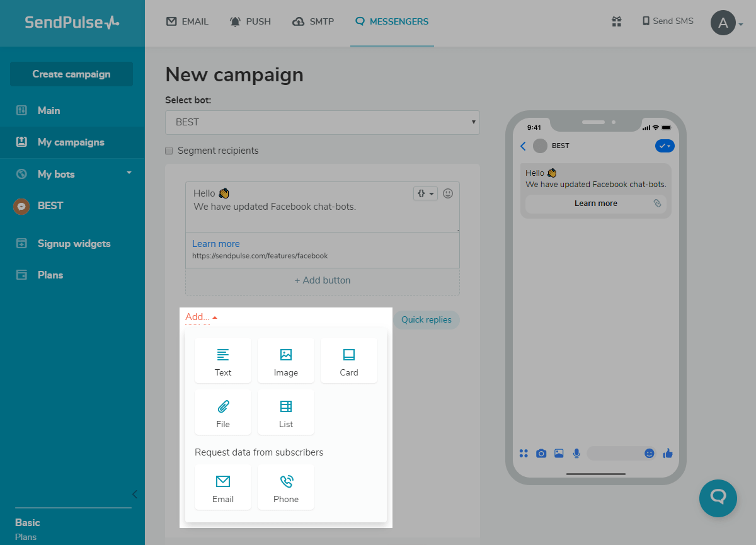Open the live chat support bubble
The image size is (756, 545).
[x=718, y=498]
